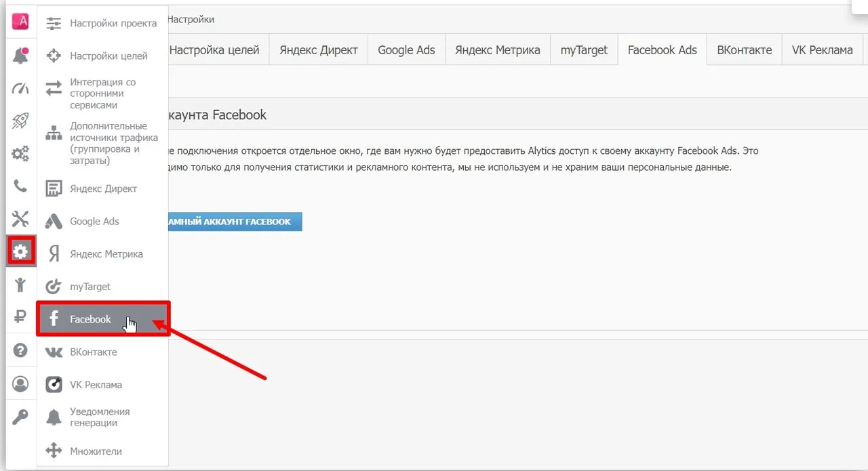The image size is (868, 471).
Task: Click the rocket icon in sidebar
Action: coord(20,121)
